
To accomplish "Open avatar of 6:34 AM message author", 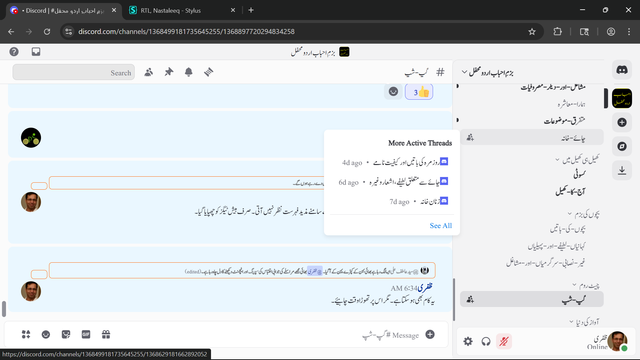I will (x=31, y=291).
